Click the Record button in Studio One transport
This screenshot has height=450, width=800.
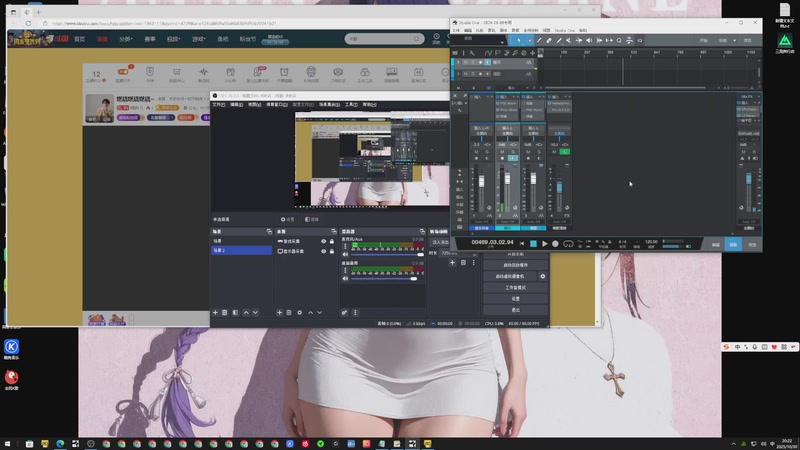555,244
